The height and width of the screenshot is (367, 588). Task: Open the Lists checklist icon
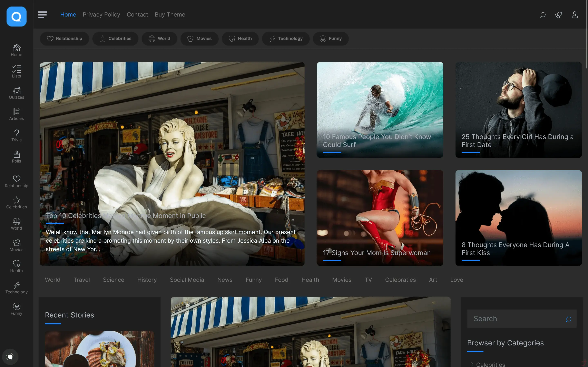click(17, 69)
